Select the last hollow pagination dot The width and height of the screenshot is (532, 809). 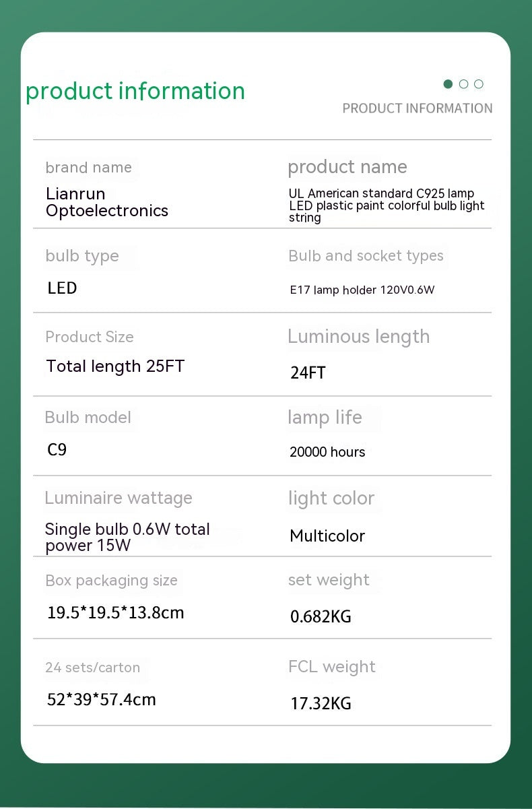click(x=479, y=84)
